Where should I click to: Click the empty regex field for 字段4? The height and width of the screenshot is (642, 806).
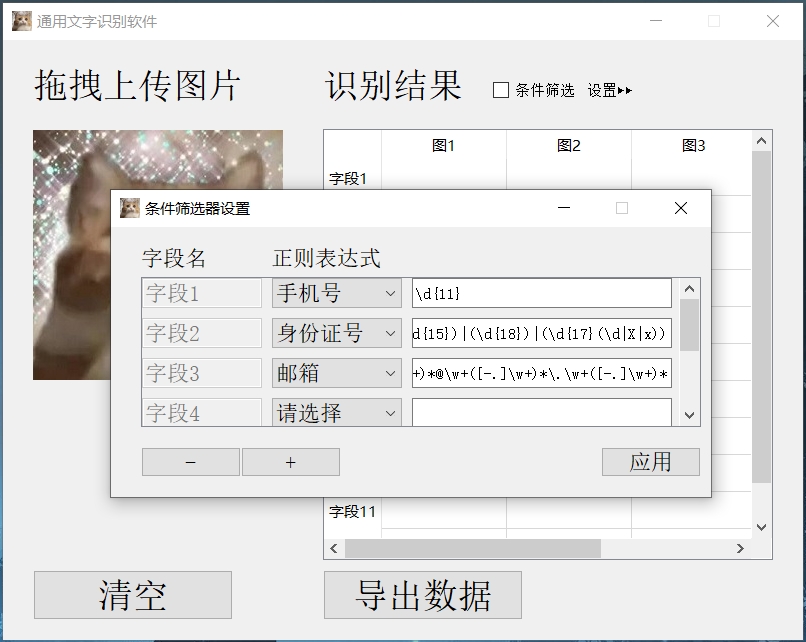(542, 412)
